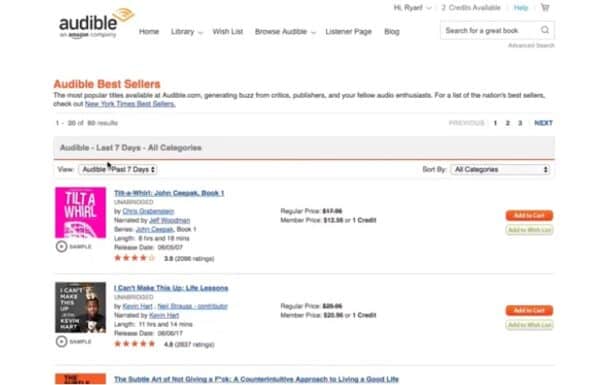
Task: Expand the Hi, Ryan account menu
Action: pos(412,8)
